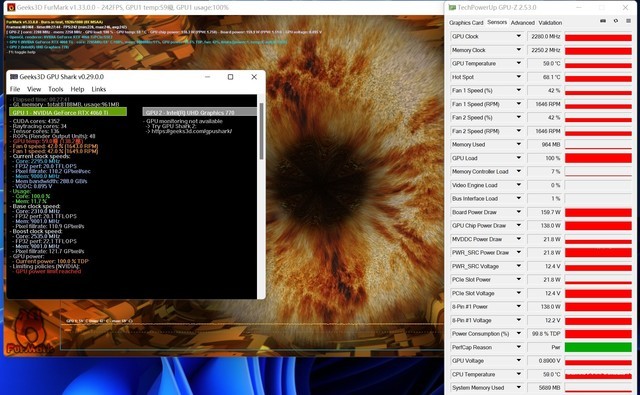Expand the Memory Controller Load dropdown
Viewport: 640px width, 395px height.
(518, 171)
